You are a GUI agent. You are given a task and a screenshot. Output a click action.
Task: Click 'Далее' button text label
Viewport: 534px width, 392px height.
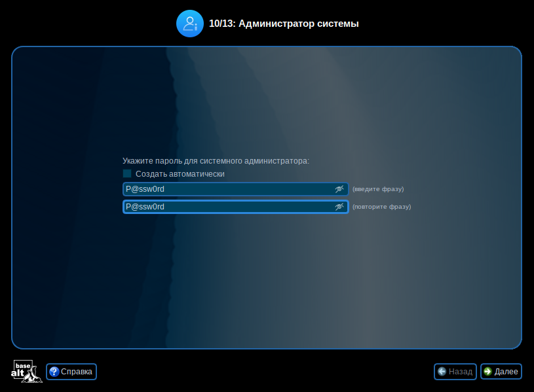point(506,372)
